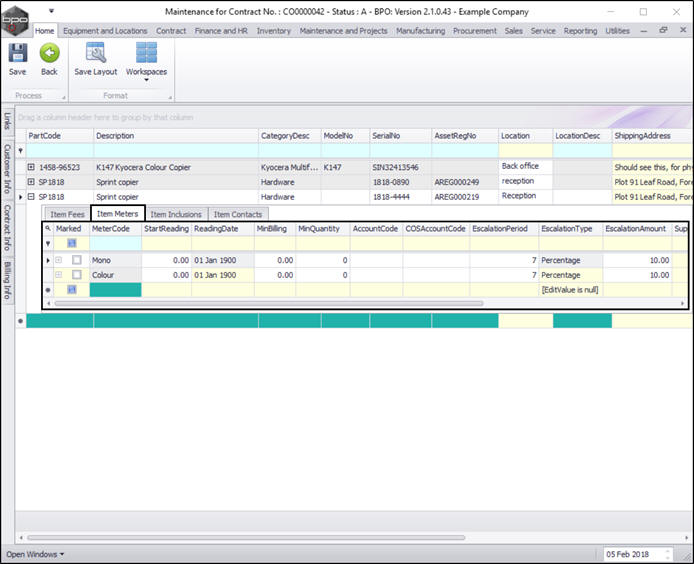Click the search icon in the meters grid header

pos(48,228)
